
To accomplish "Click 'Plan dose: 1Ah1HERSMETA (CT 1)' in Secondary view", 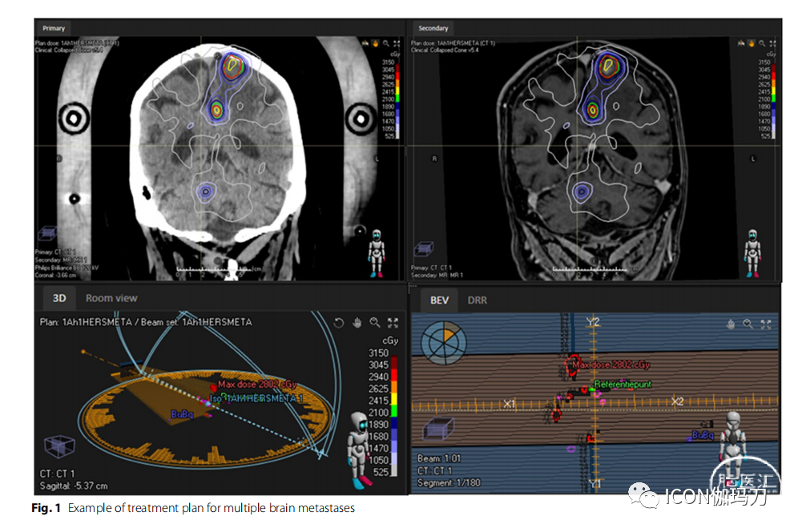I will 453,43.
